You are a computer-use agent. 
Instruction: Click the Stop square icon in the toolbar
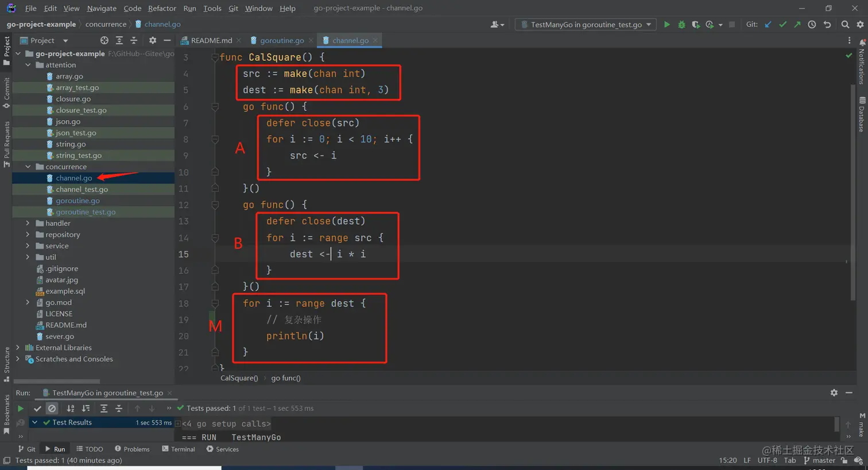[x=731, y=25]
